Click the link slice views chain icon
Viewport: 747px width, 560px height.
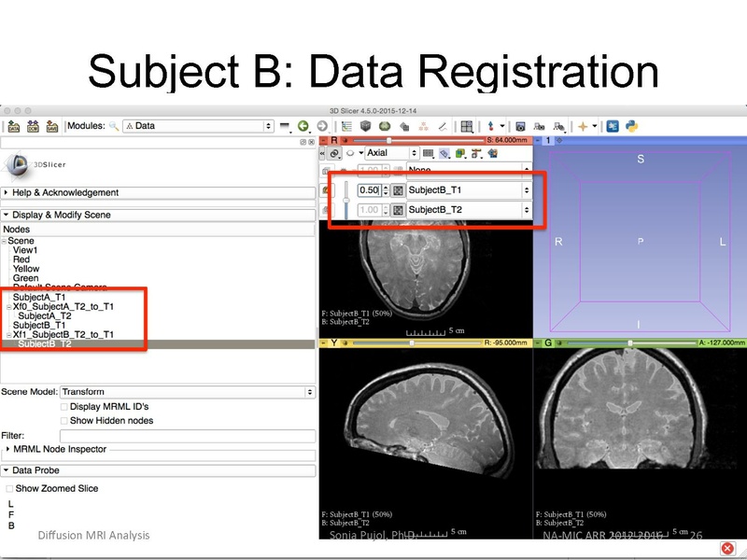(x=334, y=153)
